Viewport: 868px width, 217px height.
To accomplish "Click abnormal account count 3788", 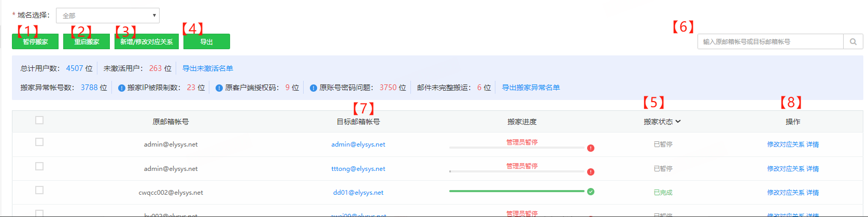I will pos(89,88).
